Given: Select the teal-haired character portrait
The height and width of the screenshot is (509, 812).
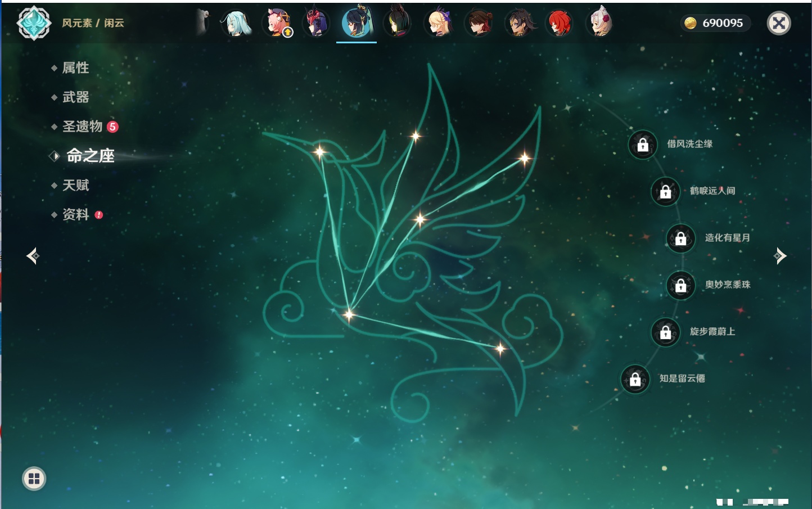Looking at the screenshot, I should 236,23.
